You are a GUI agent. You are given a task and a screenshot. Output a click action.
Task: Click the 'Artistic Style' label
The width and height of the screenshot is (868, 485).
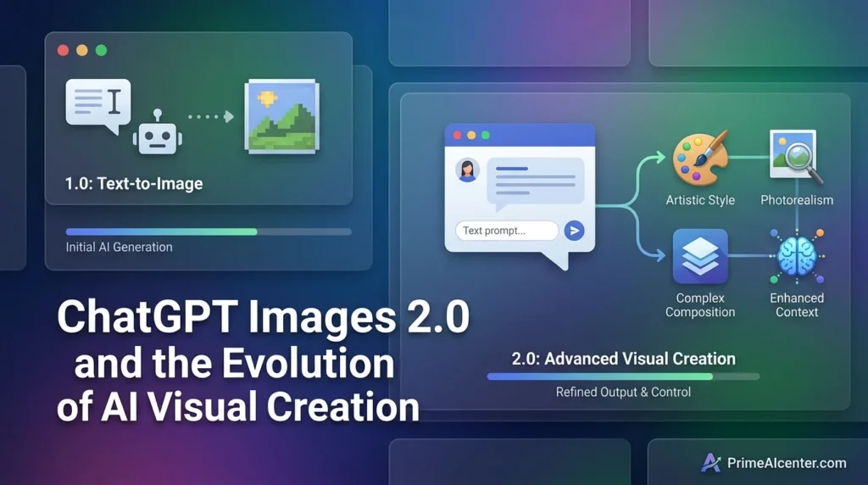point(700,200)
